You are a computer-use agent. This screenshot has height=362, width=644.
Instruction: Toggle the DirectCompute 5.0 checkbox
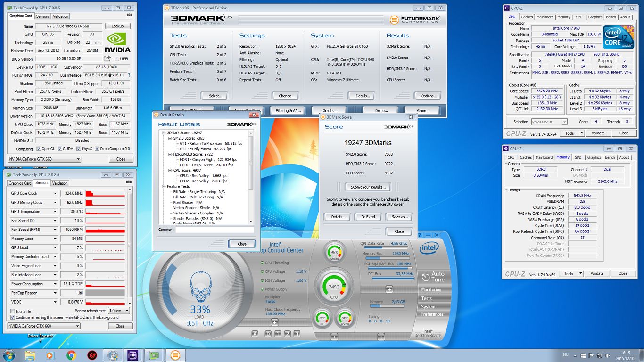(97, 148)
